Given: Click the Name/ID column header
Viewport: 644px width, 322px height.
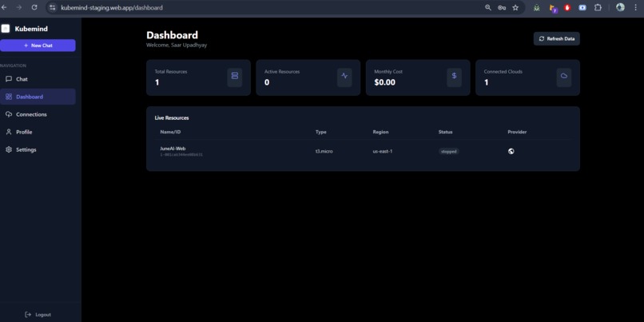Looking at the screenshot, I should (170, 132).
